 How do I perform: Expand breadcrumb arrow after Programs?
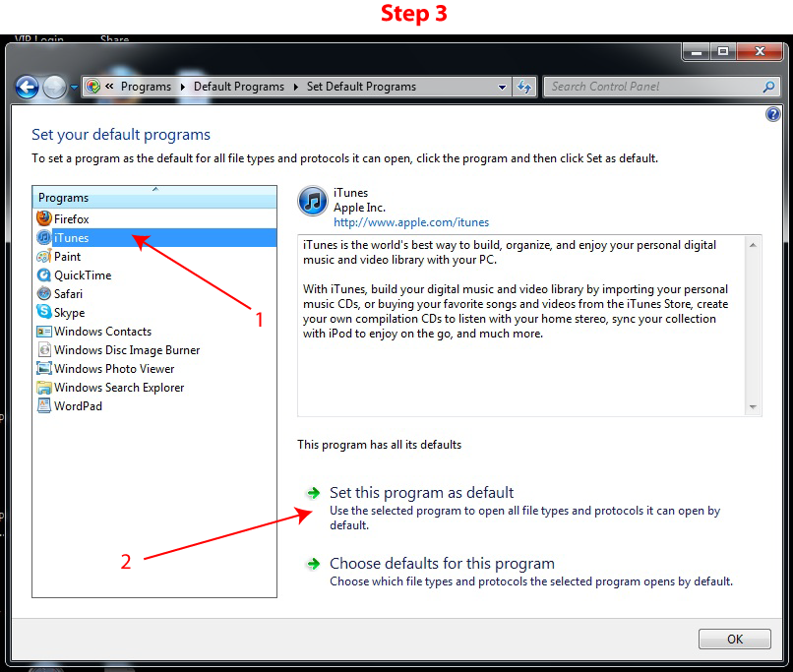183,87
